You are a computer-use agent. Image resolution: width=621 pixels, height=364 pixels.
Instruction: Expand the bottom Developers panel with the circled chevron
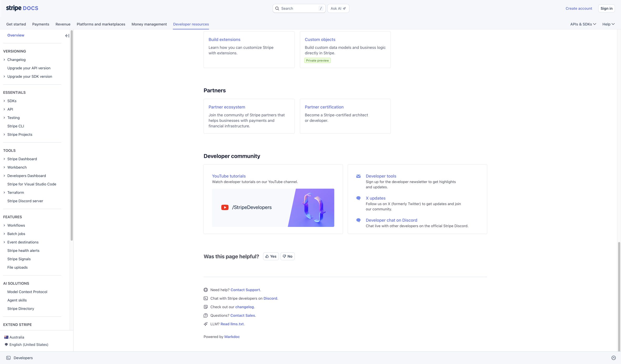point(614,358)
